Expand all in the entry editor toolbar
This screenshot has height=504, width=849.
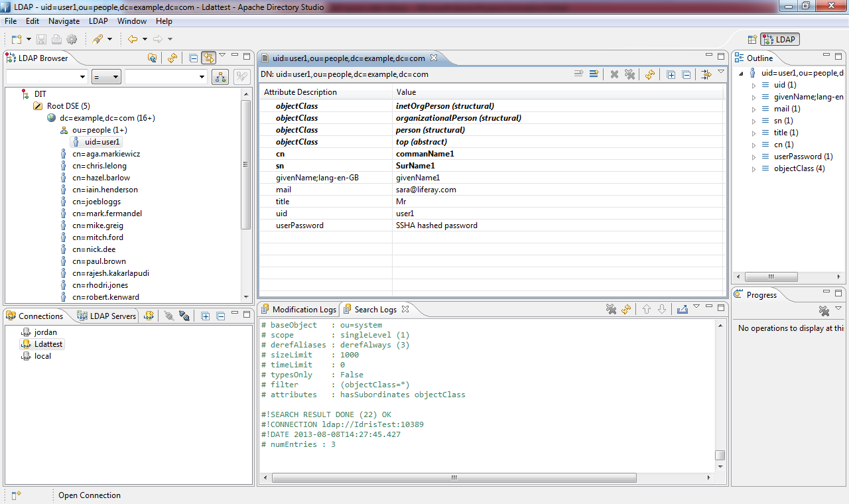[671, 74]
